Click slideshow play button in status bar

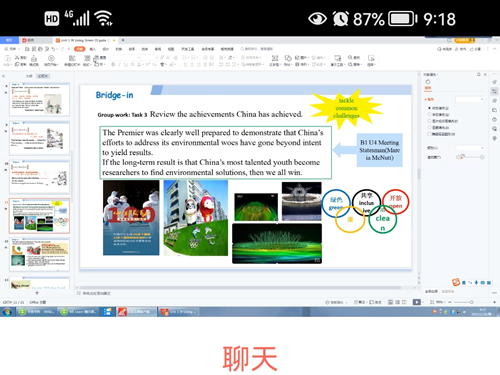[x=417, y=302]
